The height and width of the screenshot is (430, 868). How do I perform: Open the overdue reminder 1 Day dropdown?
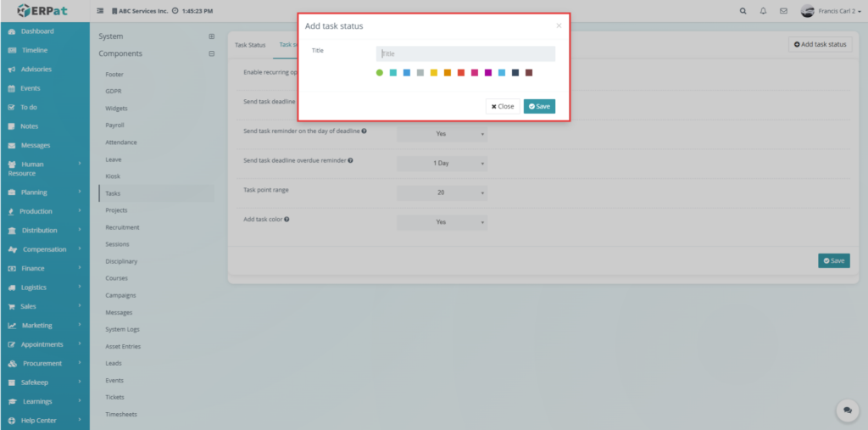coord(442,164)
